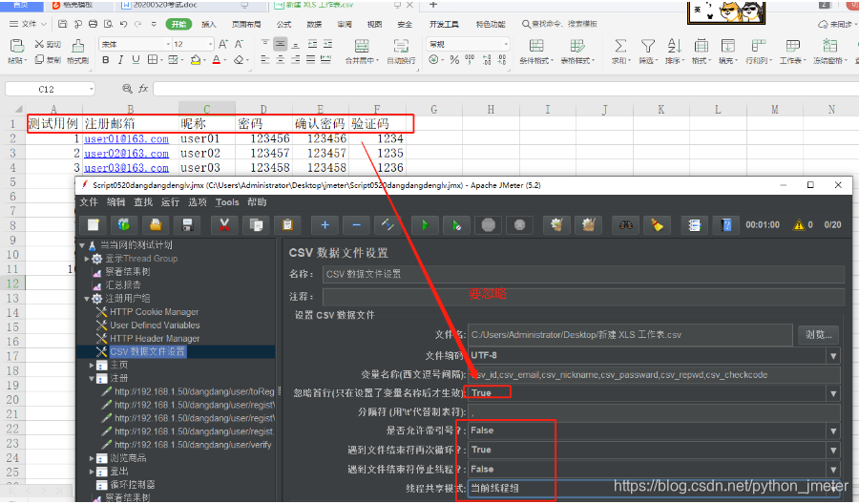Open JMeter Search with binoculars icon
The image size is (859, 504).
[x=625, y=224]
